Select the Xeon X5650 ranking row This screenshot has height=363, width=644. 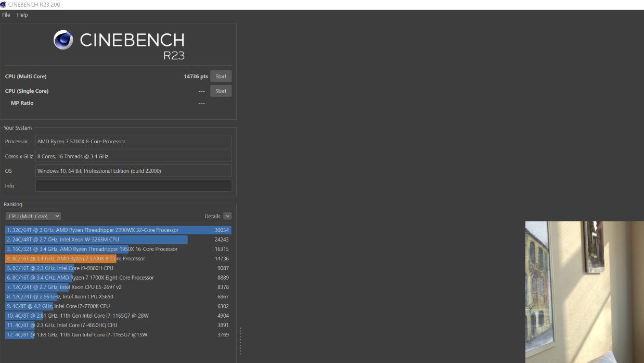(118, 297)
